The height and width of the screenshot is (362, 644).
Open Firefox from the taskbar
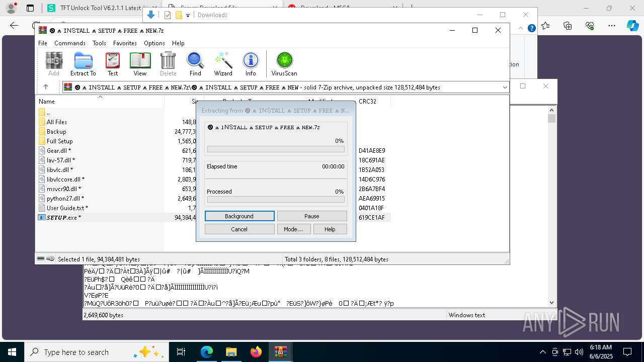pyautogui.click(x=256, y=352)
